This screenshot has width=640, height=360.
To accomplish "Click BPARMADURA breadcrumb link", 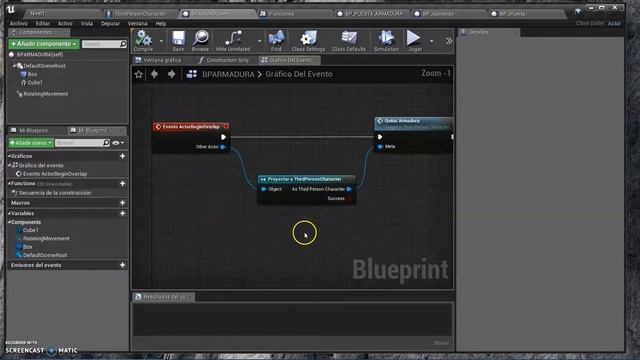I will [x=228, y=74].
